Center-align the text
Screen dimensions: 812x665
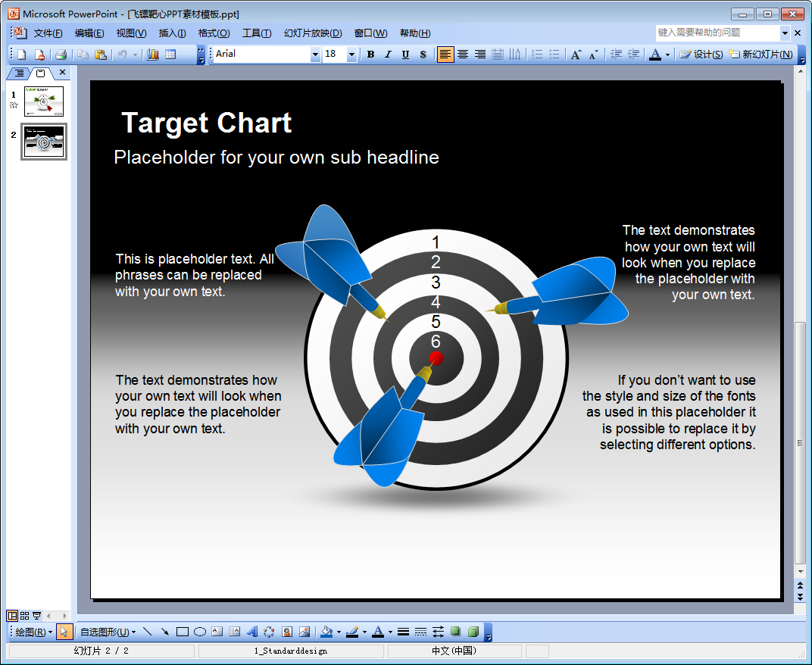[462, 55]
